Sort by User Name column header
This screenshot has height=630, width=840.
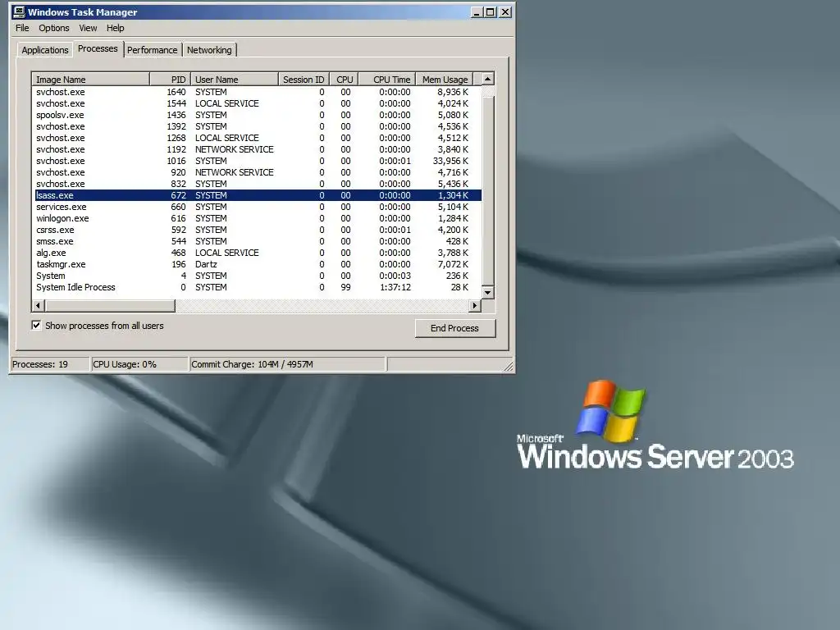(235, 80)
